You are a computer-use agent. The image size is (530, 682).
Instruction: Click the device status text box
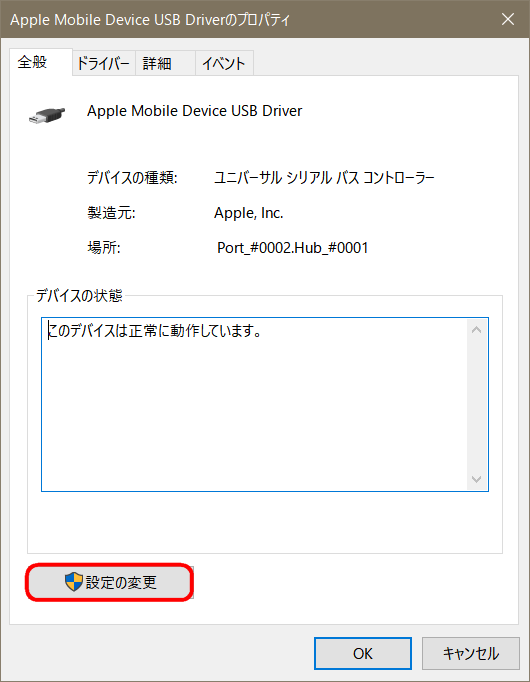(265, 405)
